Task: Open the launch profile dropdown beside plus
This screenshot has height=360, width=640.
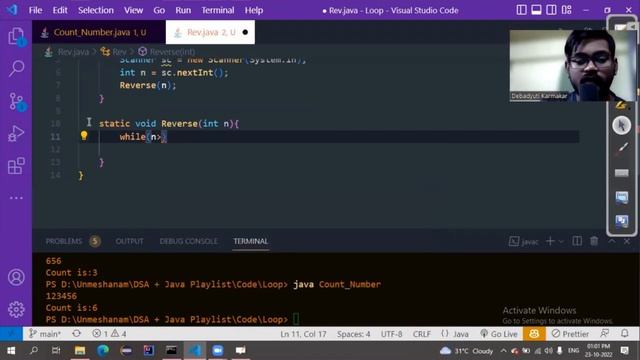Action: click(x=561, y=242)
